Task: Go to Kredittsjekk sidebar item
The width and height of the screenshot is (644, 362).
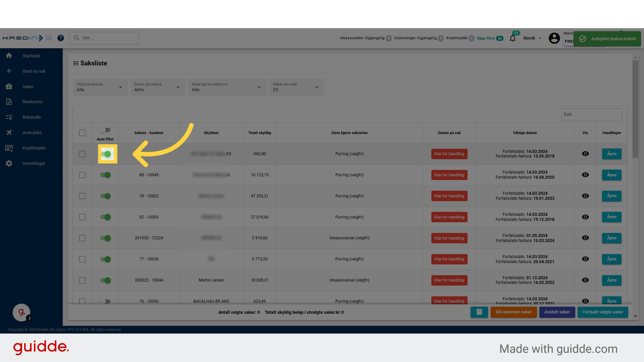Action: [x=34, y=148]
